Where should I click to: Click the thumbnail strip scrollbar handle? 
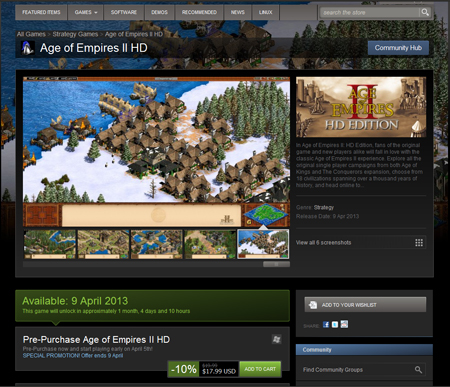[276, 264]
